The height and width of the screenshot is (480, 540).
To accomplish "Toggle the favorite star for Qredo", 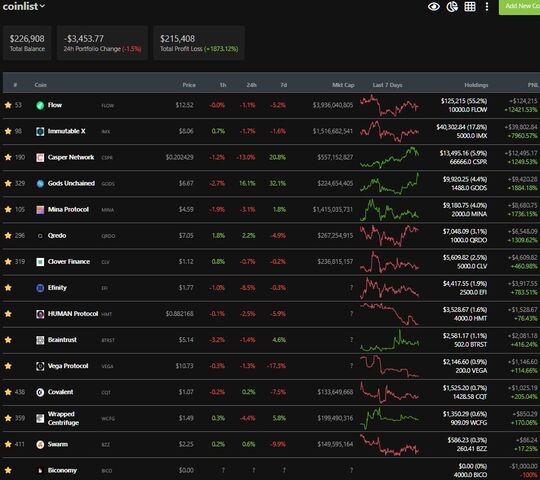I will coord(8,236).
